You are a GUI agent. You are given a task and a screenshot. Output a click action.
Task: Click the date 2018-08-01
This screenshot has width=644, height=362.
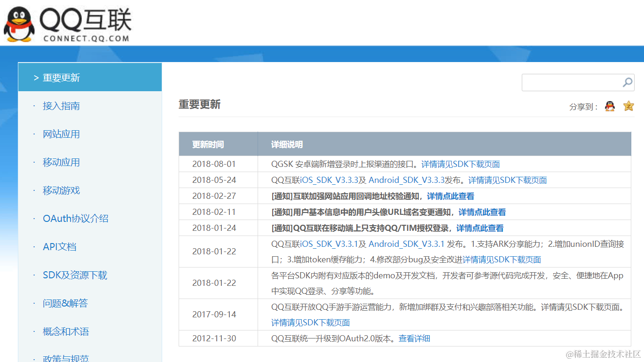point(214,164)
